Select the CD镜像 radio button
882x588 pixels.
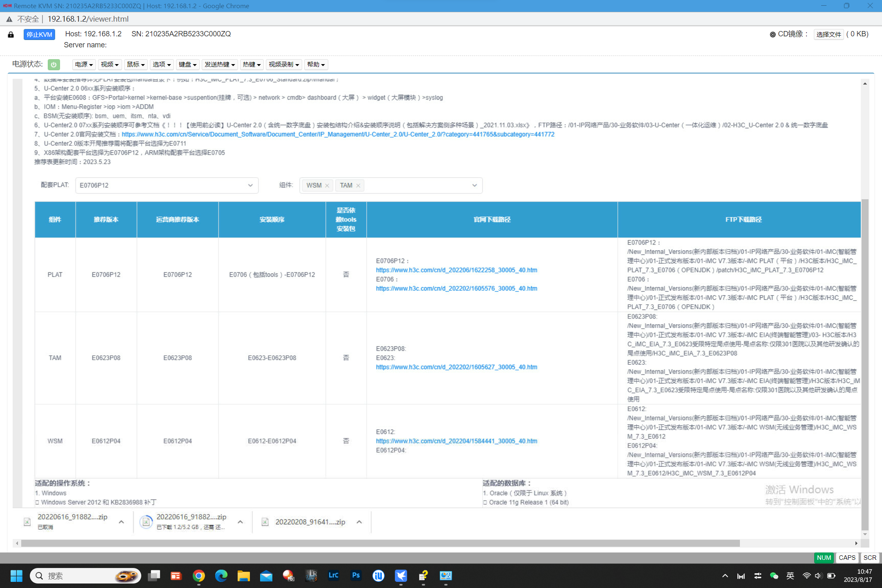click(773, 35)
